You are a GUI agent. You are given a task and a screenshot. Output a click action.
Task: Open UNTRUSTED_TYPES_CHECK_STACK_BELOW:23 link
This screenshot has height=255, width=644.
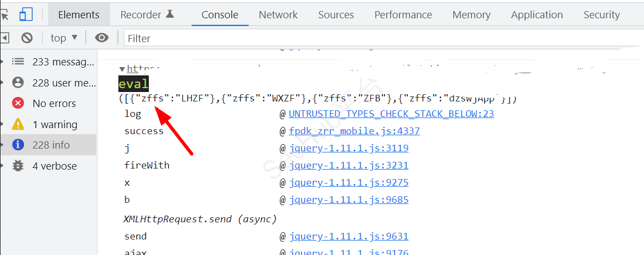point(391,114)
